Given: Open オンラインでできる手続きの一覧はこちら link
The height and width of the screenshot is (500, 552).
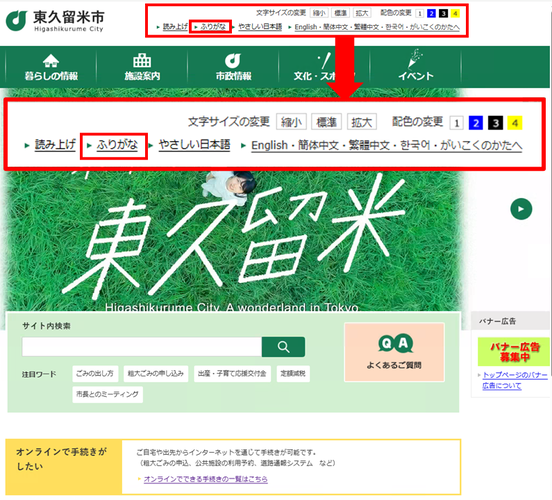Looking at the screenshot, I should pyautogui.click(x=206, y=479).
